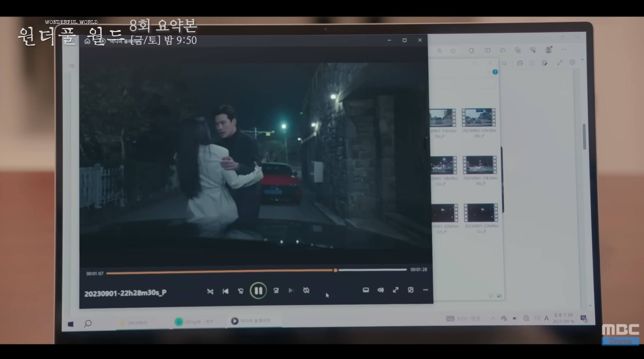This screenshot has height=359, width=644.
Task: Click total duration 00:01:28 label
Action: tap(419, 269)
